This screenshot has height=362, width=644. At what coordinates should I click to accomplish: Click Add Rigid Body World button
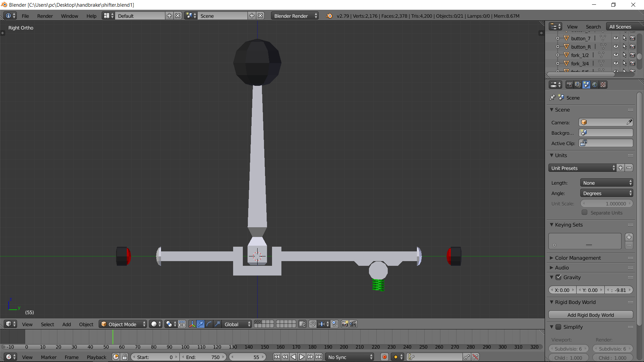[590, 315]
